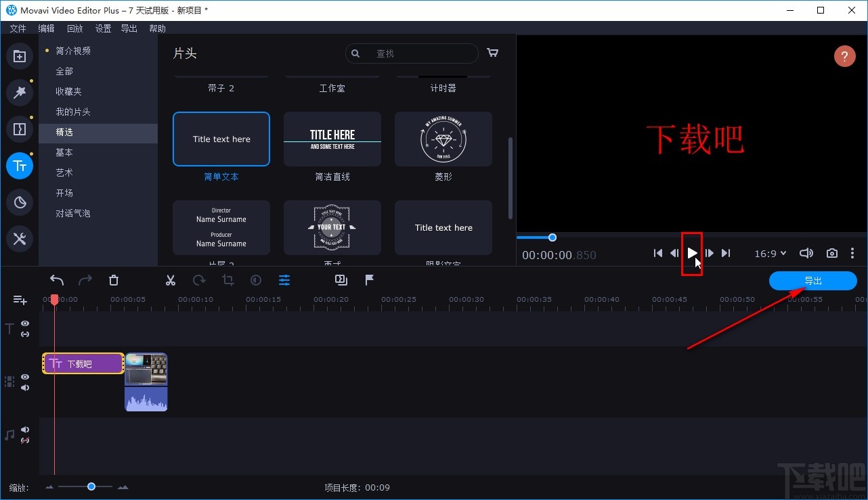Open clip properties sliders icon
Screen dimensions: 868x500
coord(284,280)
